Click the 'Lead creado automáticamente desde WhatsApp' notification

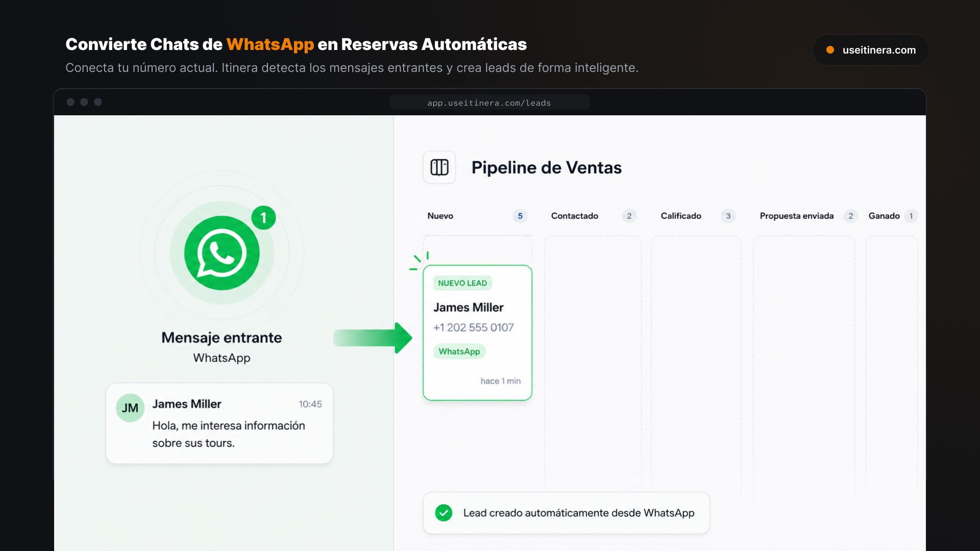567,513
